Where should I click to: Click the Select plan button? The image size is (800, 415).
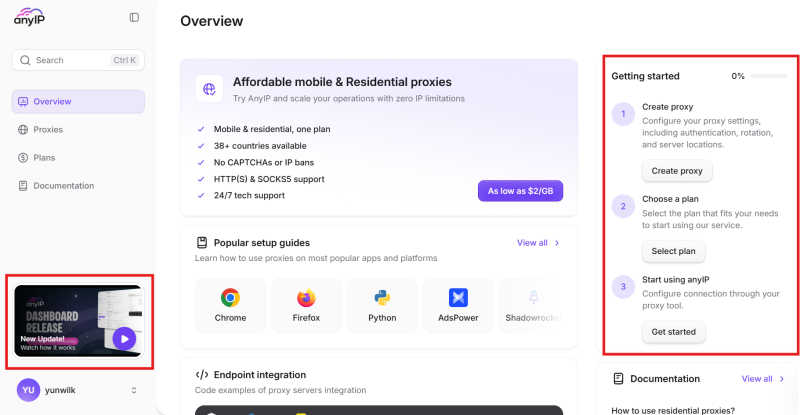673,251
